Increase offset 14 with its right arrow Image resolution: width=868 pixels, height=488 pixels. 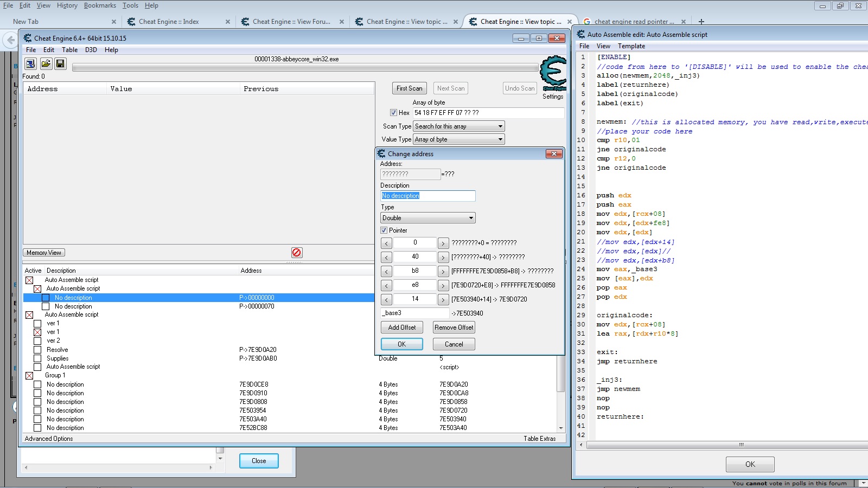(443, 299)
